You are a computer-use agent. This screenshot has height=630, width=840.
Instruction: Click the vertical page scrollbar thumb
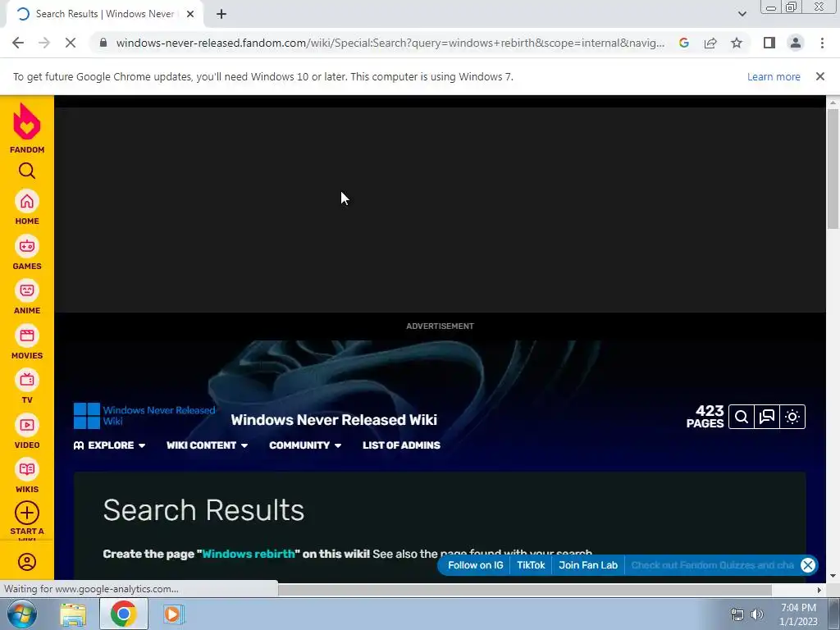[833, 169]
